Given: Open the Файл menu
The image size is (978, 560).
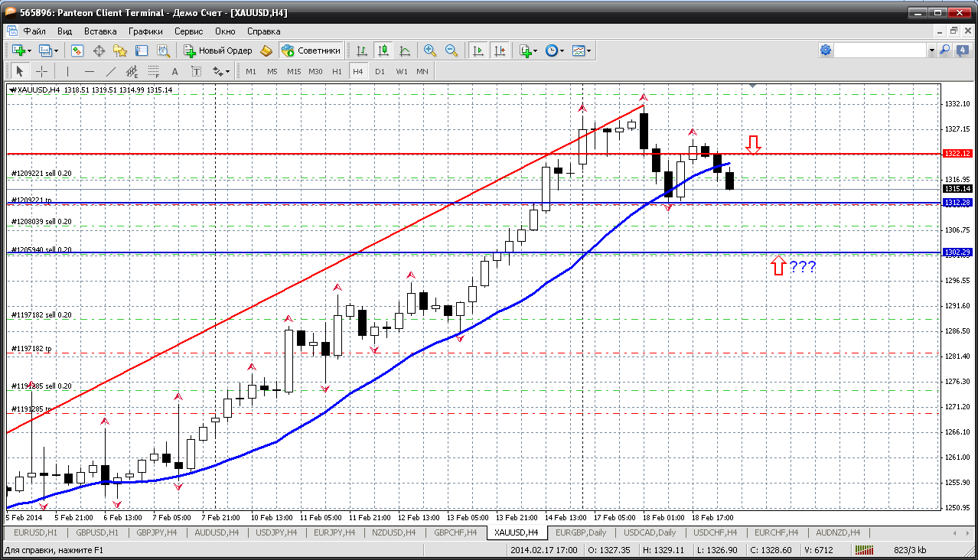Looking at the screenshot, I should point(34,31).
